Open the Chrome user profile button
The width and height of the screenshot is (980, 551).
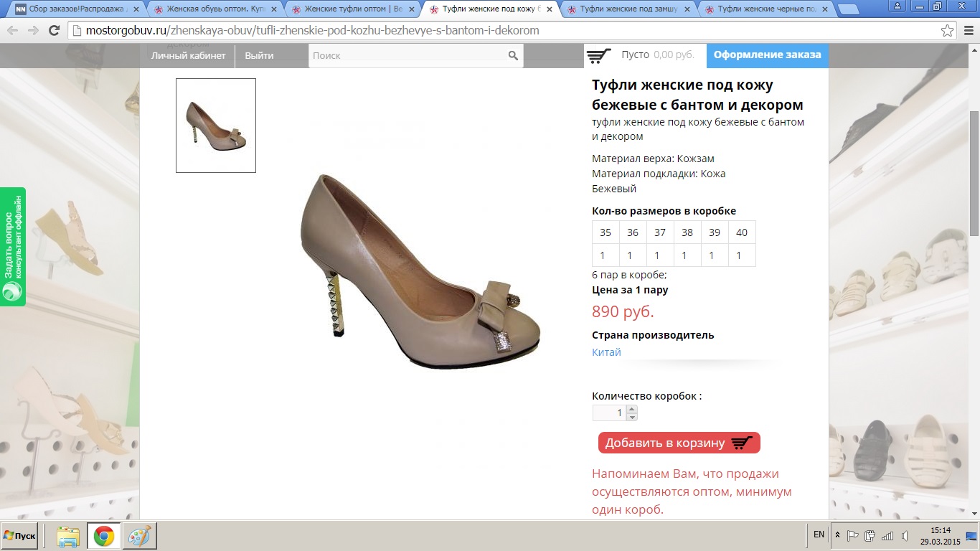(897, 5)
